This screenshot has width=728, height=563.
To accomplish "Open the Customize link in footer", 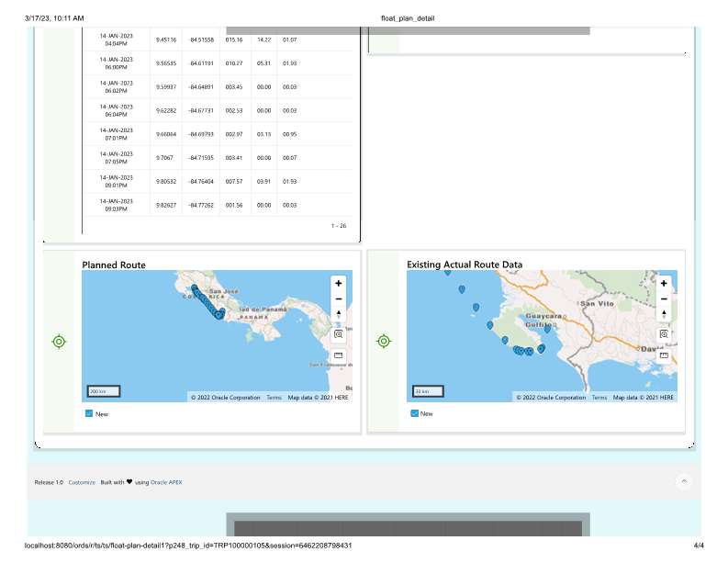I will coord(82,481).
